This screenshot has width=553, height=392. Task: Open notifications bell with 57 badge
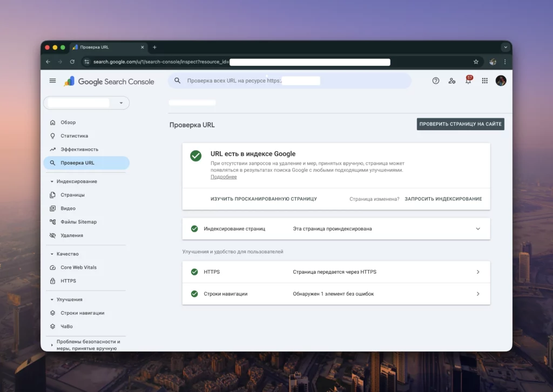point(468,80)
